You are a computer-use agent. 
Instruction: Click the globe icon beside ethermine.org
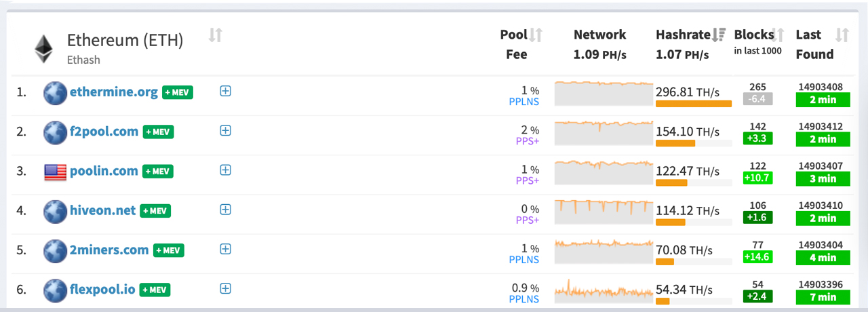[x=55, y=92]
